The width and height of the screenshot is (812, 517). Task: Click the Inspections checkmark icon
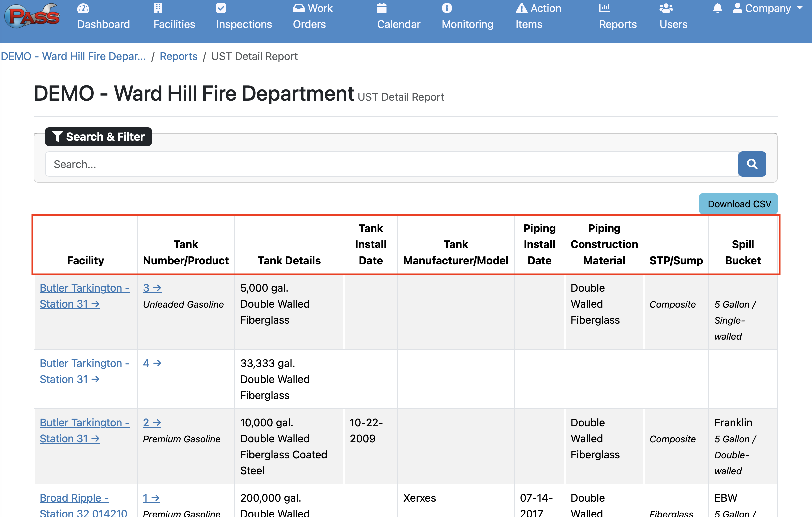coord(221,8)
